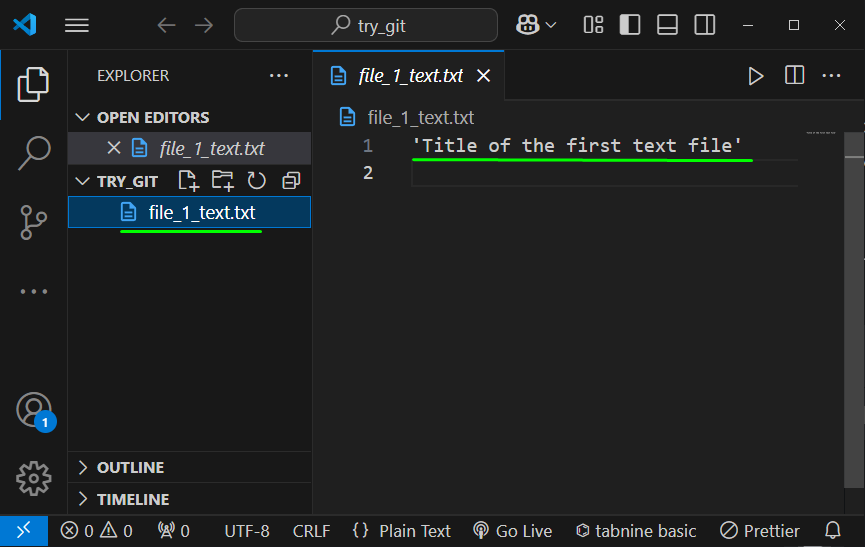
Task: Click the New Folder icon in explorer
Action: [222, 181]
